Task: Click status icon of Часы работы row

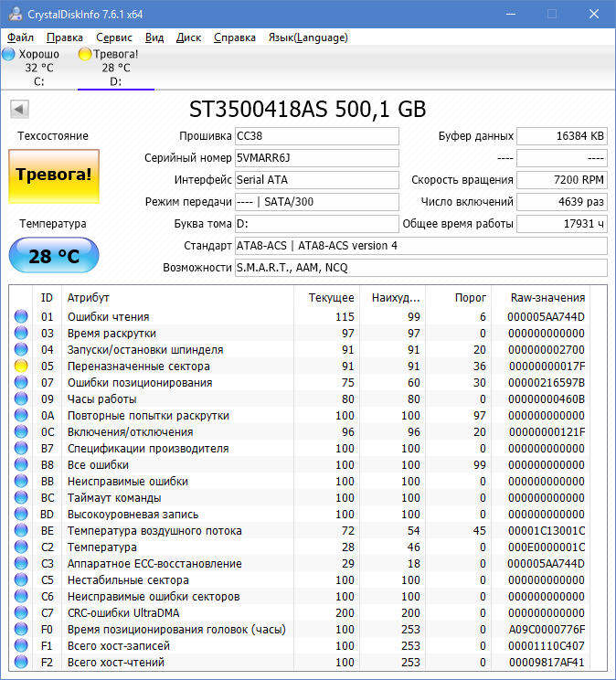Action: (21, 399)
